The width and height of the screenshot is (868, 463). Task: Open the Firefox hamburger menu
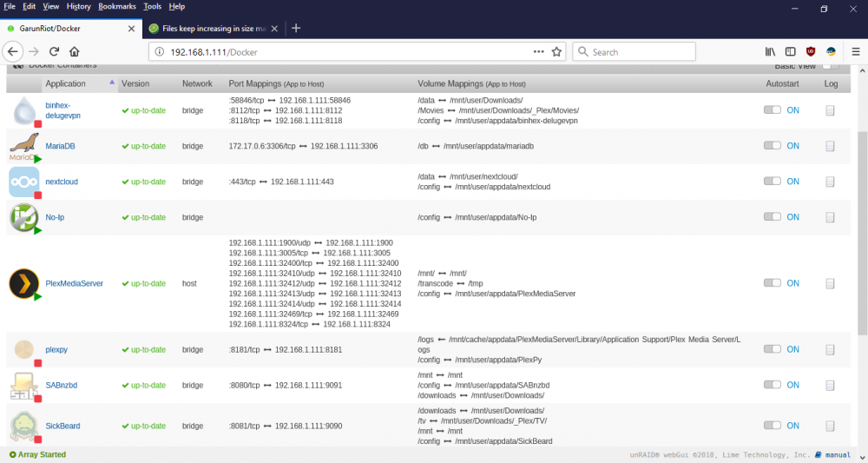pos(856,51)
